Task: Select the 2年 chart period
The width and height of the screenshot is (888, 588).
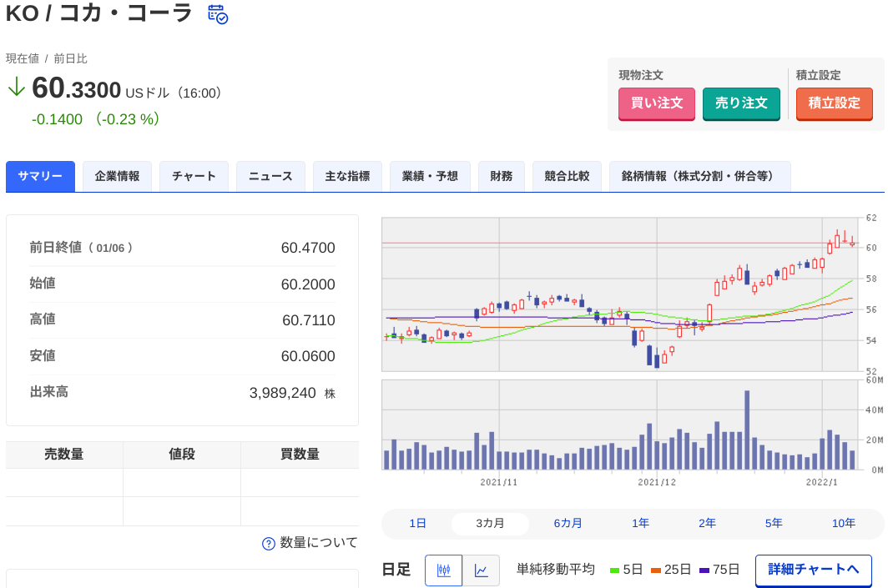Action: pos(707,524)
